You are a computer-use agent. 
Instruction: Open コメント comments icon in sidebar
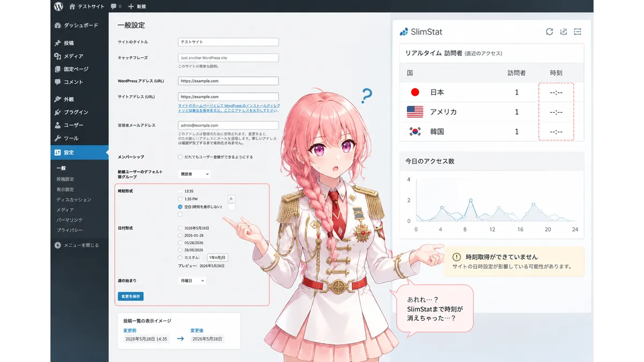pyautogui.click(x=58, y=82)
